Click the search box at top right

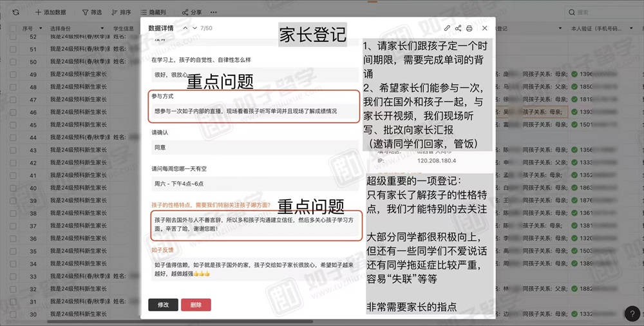[x=605, y=12]
